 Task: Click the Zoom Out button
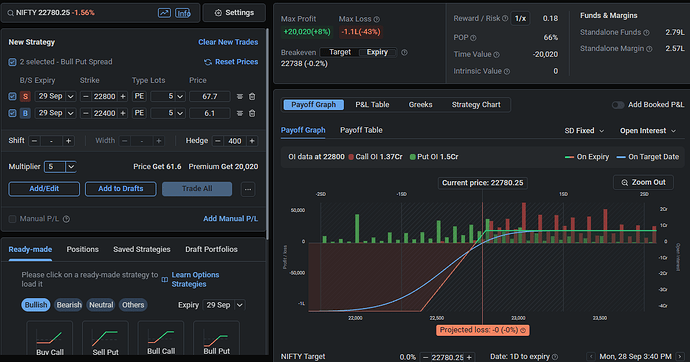coord(643,183)
